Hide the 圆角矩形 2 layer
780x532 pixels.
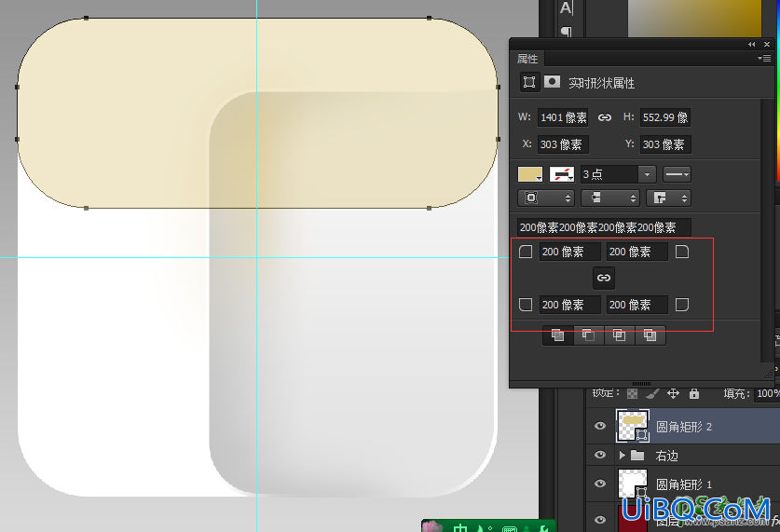coord(600,426)
